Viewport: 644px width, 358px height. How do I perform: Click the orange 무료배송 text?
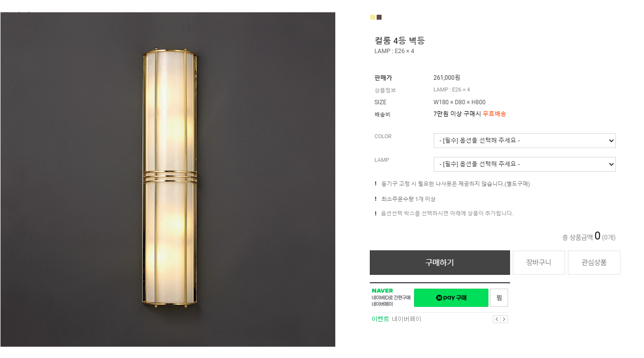494,114
